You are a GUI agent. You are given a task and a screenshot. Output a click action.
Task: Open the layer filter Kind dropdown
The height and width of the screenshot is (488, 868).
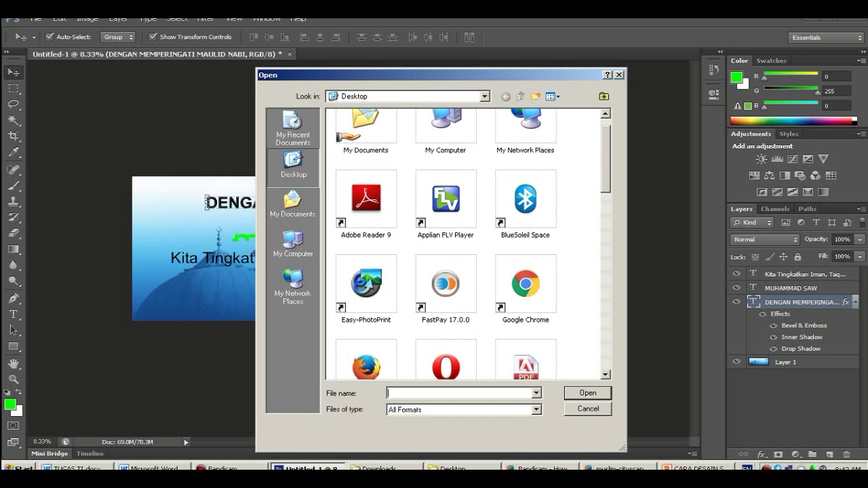click(x=752, y=222)
